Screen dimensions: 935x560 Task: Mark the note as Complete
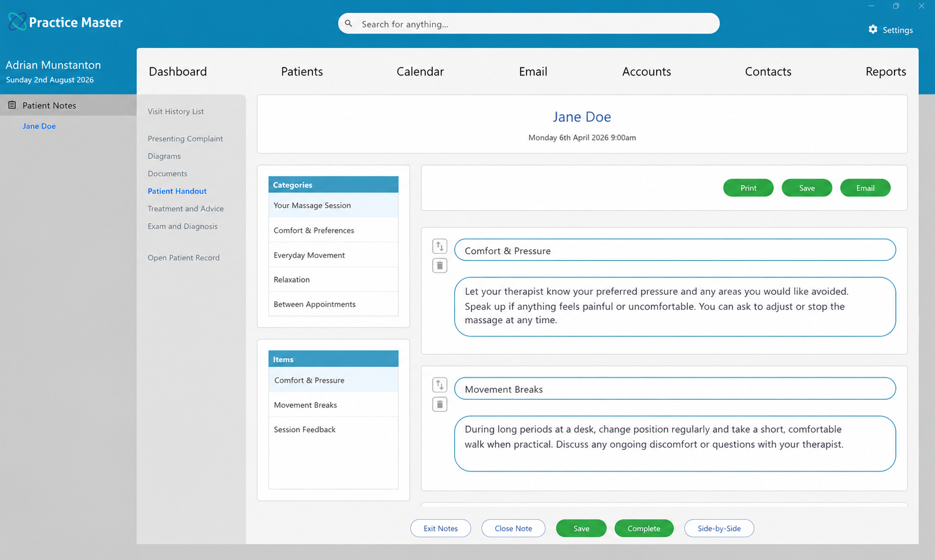tap(644, 528)
